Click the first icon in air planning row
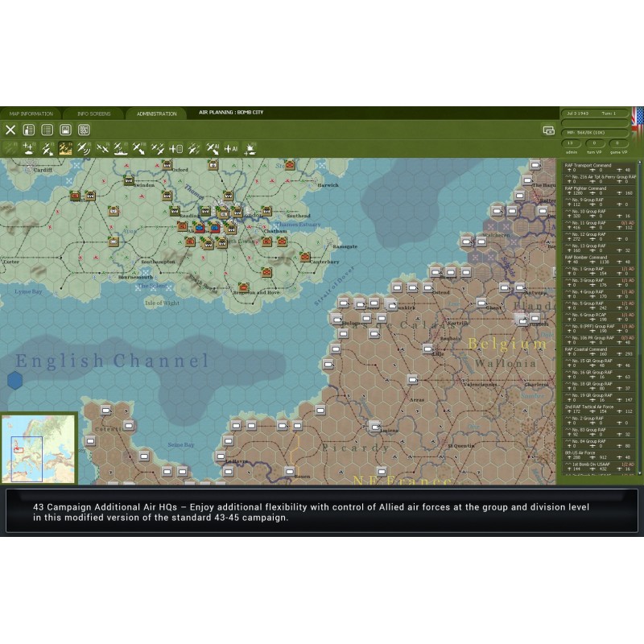 pos(10,148)
